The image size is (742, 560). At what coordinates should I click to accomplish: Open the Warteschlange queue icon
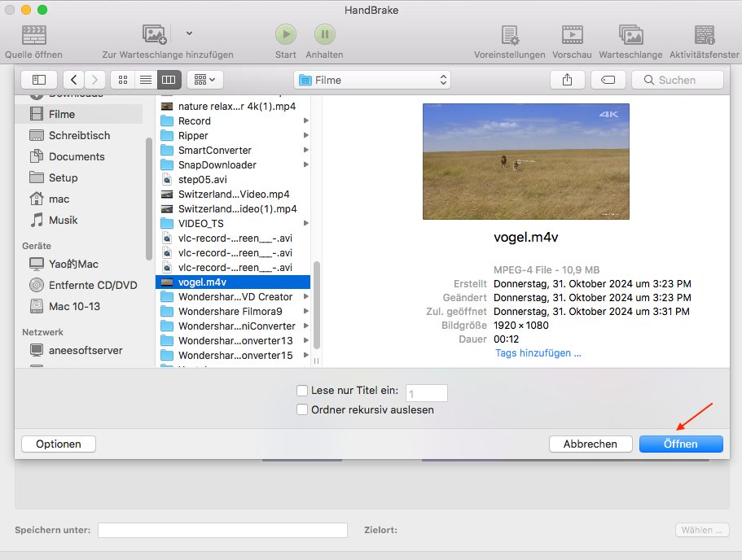[x=630, y=35]
